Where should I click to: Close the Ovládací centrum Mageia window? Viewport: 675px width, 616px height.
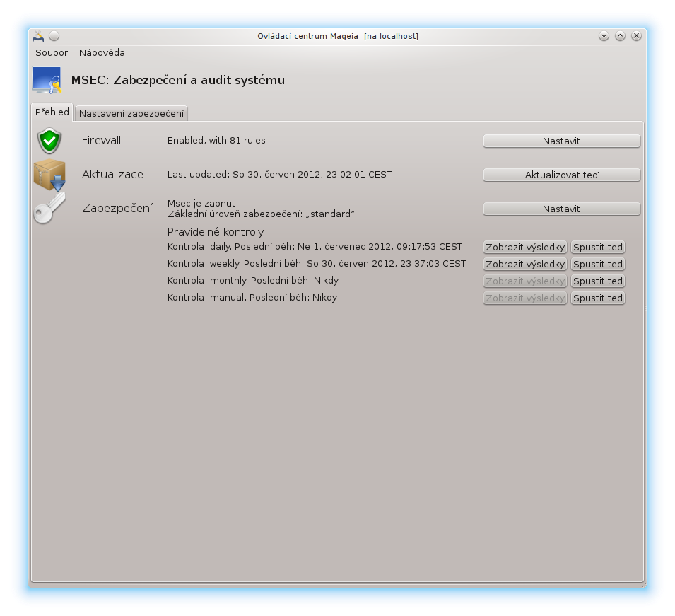pos(636,36)
